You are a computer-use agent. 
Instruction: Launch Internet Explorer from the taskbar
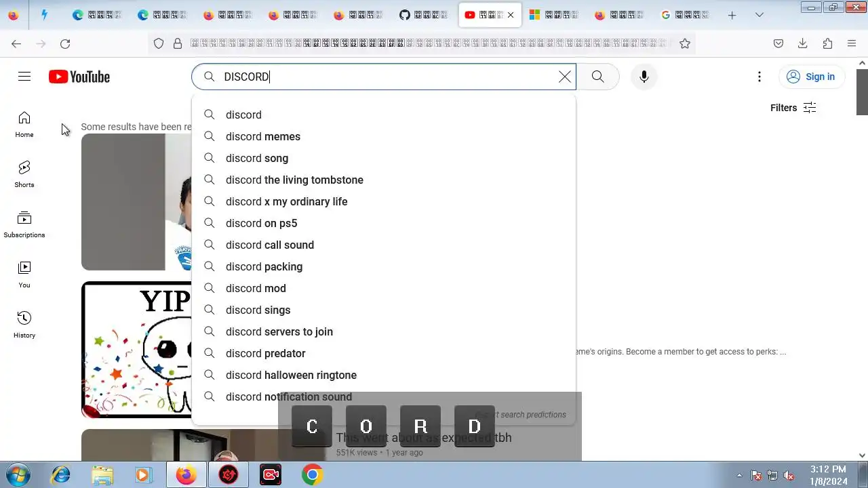click(61, 474)
